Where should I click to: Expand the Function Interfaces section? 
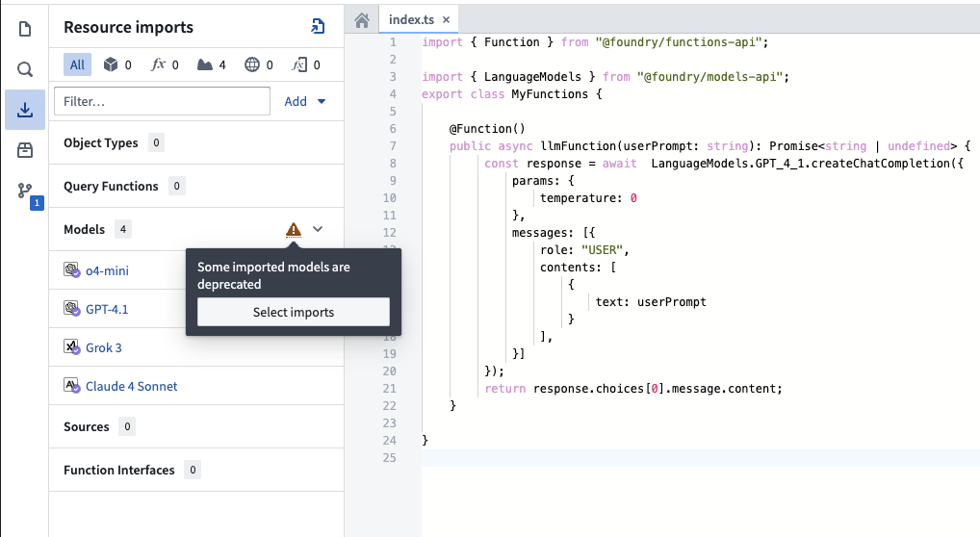[196, 470]
